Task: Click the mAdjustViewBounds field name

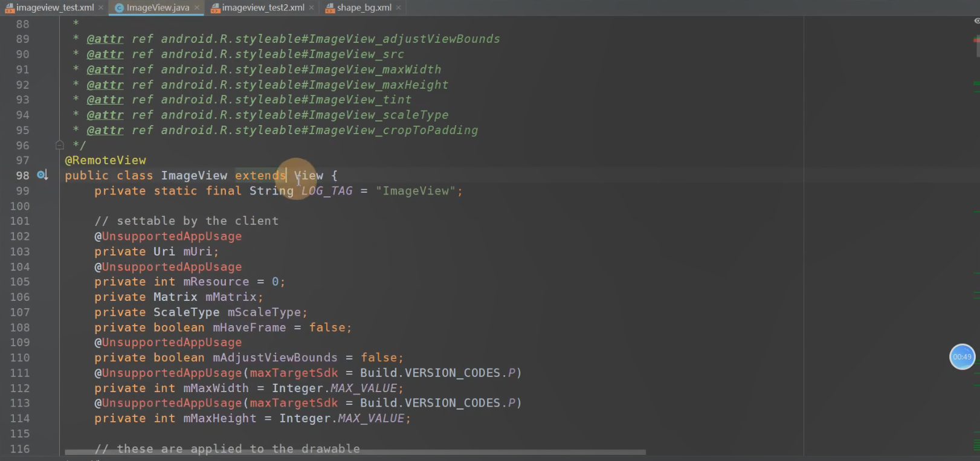Action: click(x=276, y=358)
